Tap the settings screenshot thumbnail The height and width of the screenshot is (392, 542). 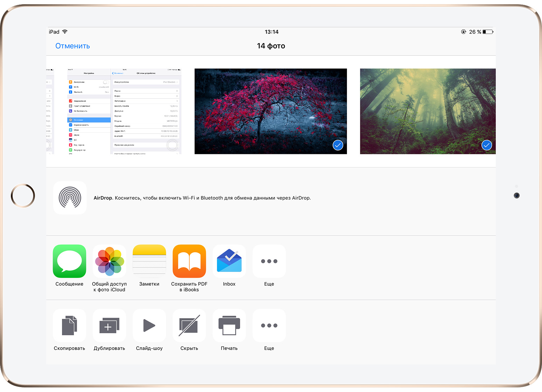124,111
